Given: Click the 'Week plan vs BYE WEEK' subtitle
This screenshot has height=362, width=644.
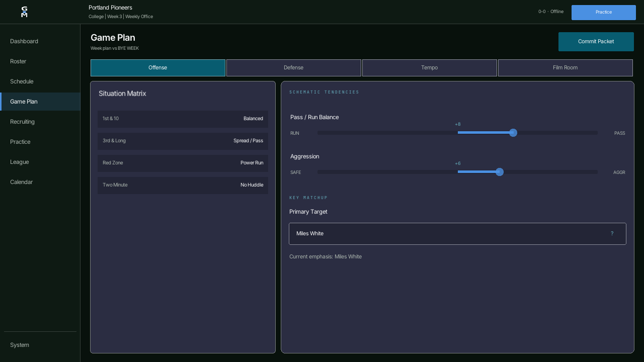Looking at the screenshot, I should click(x=115, y=48).
